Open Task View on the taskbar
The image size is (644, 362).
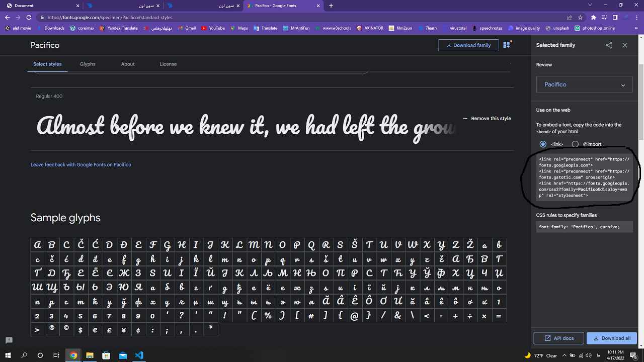56,355
